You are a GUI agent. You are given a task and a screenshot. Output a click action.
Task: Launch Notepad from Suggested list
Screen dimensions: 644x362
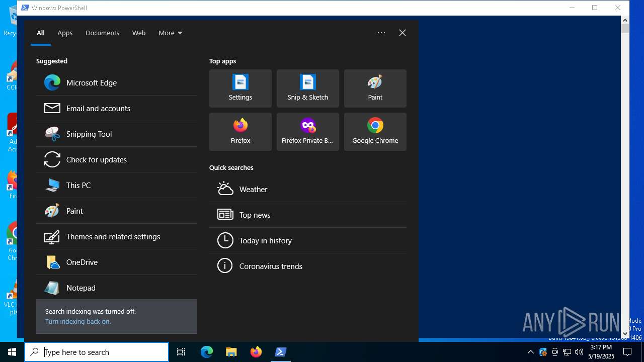click(117, 288)
